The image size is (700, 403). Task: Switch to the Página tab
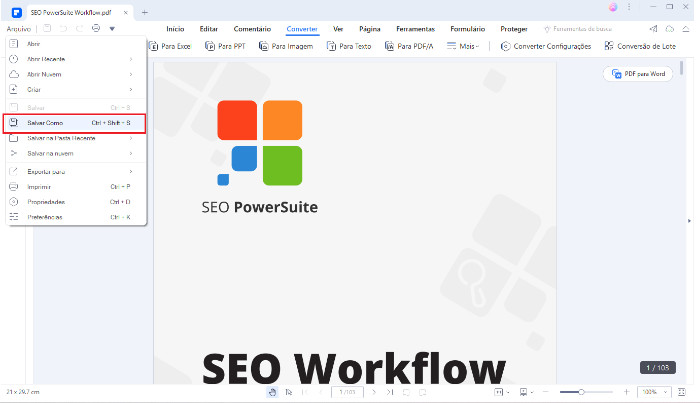click(x=370, y=29)
